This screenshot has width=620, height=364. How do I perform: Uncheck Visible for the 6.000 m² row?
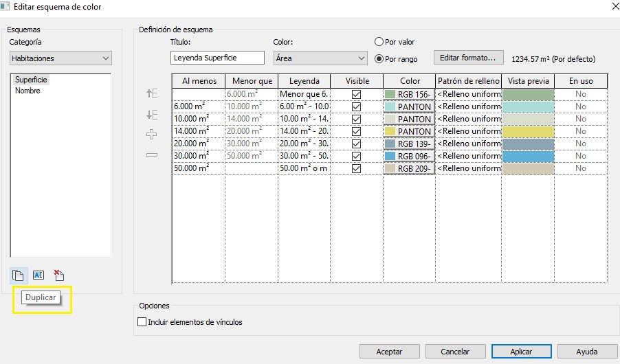[x=356, y=106]
